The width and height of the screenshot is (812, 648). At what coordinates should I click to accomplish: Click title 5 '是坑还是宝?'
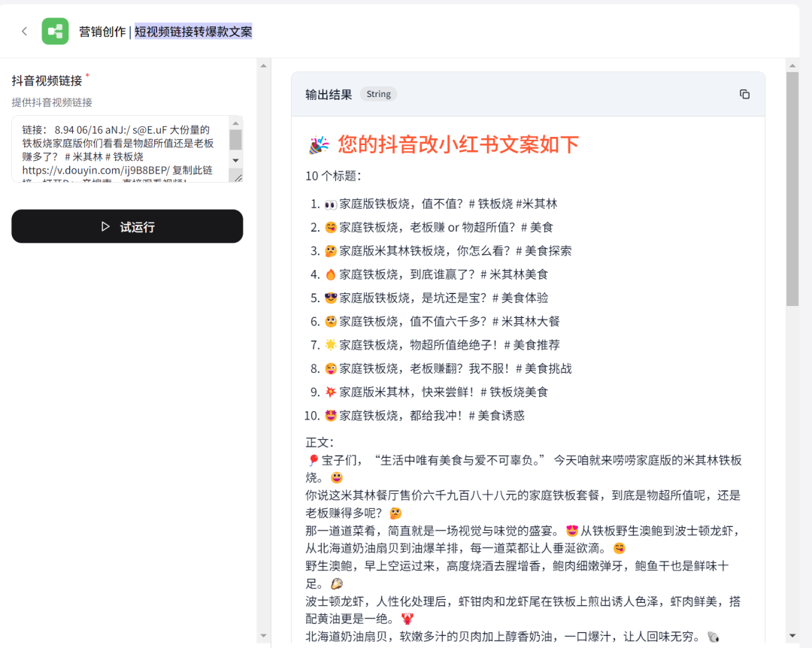click(454, 298)
